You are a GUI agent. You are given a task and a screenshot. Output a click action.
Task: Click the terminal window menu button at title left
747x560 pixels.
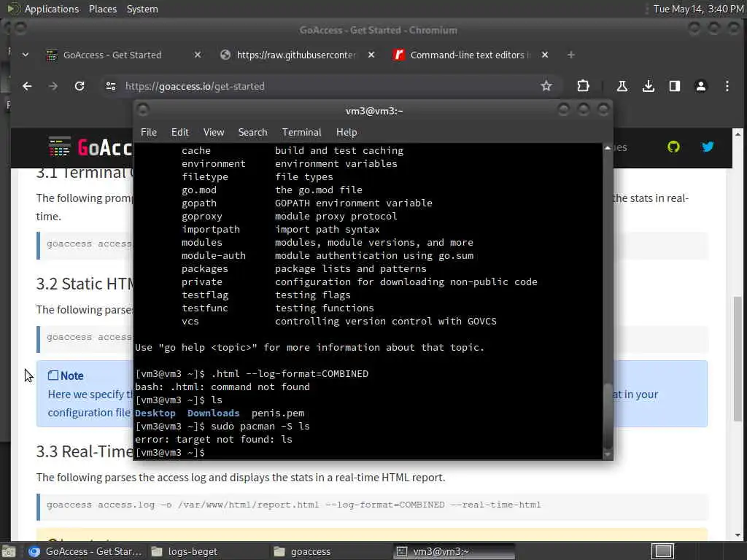(143, 110)
